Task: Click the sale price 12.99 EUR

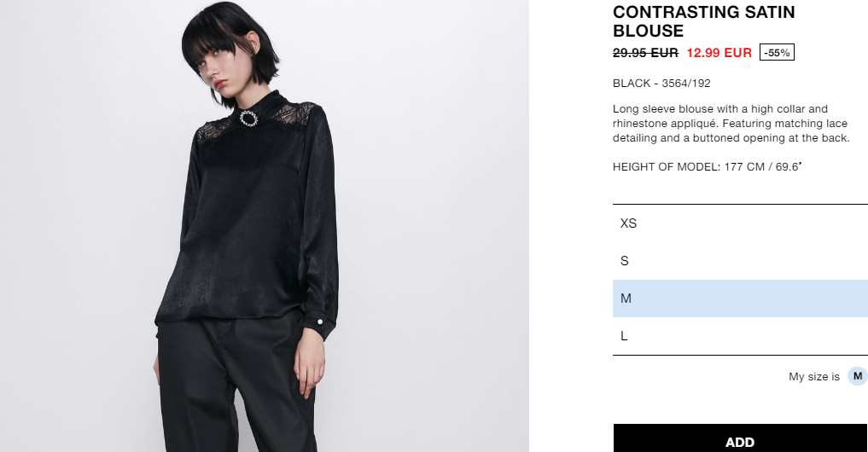Action: (719, 53)
